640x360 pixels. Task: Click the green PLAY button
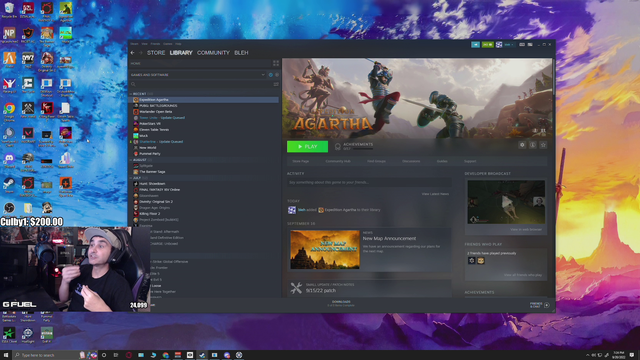307,147
